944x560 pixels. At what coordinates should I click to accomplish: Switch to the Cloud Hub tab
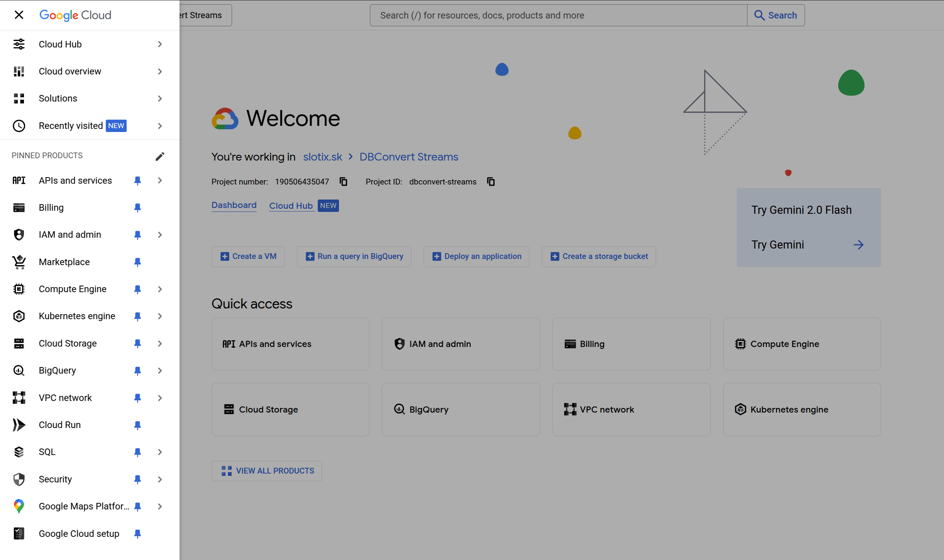pyautogui.click(x=291, y=205)
